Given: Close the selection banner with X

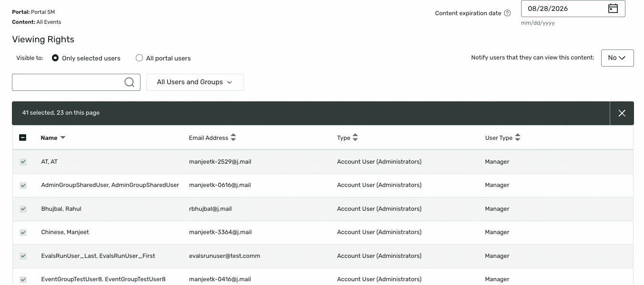Looking at the screenshot, I should (x=622, y=113).
